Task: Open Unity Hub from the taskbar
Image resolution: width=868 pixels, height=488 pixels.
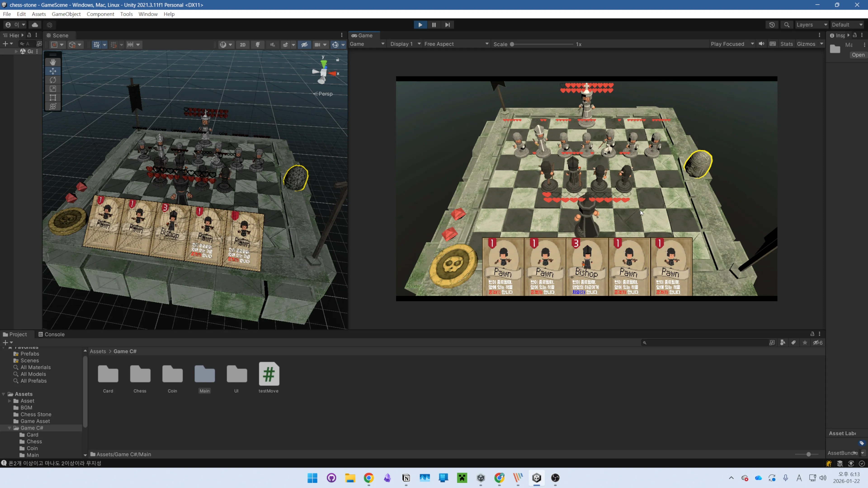Action: (481, 478)
